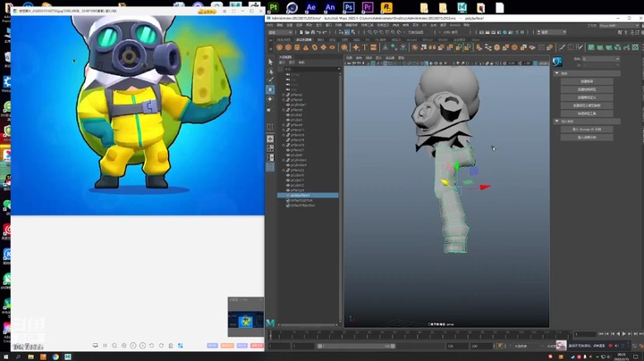Toggle Select by Hierarchy mode

coord(342,32)
